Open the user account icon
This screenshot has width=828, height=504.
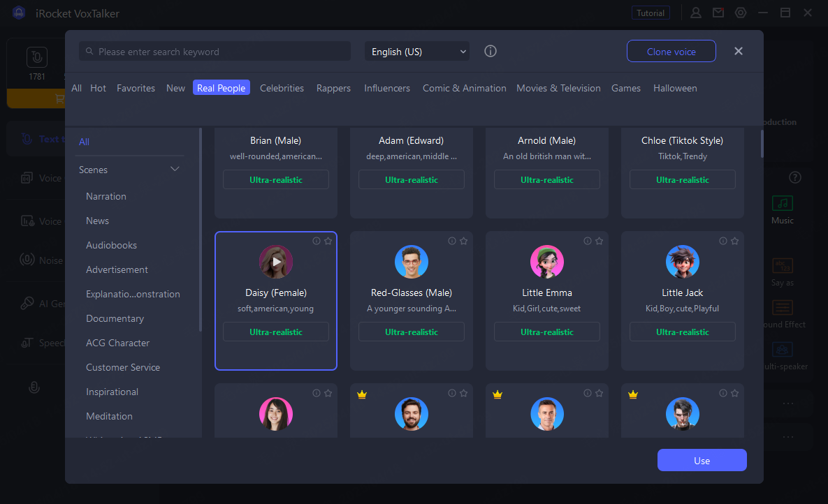point(696,13)
